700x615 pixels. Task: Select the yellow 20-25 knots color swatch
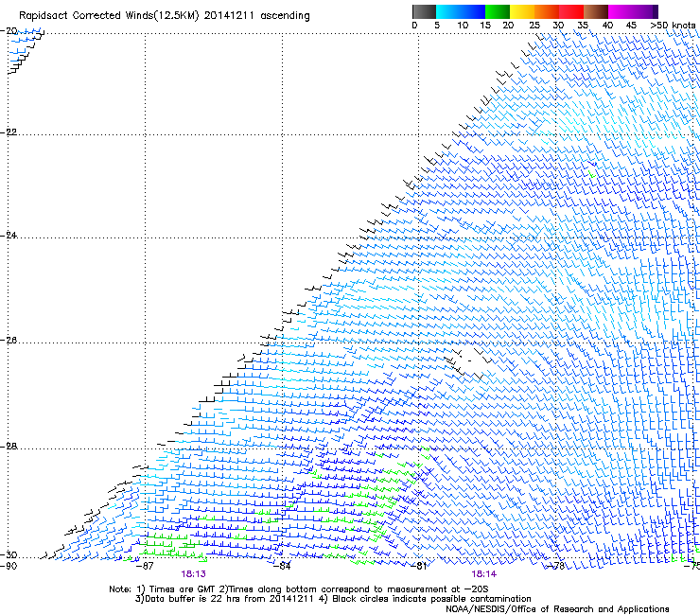coord(522,11)
